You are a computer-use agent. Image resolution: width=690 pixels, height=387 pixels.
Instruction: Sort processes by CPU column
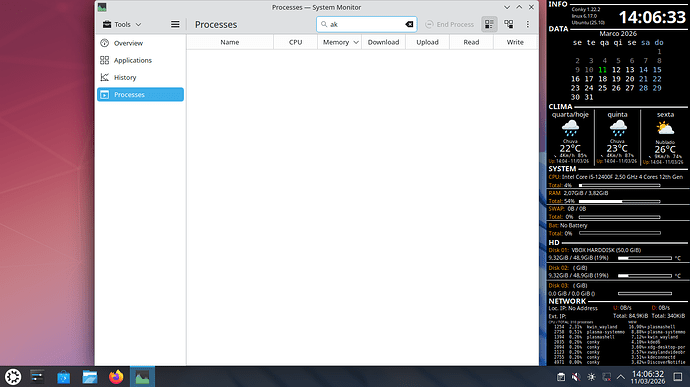pos(295,42)
